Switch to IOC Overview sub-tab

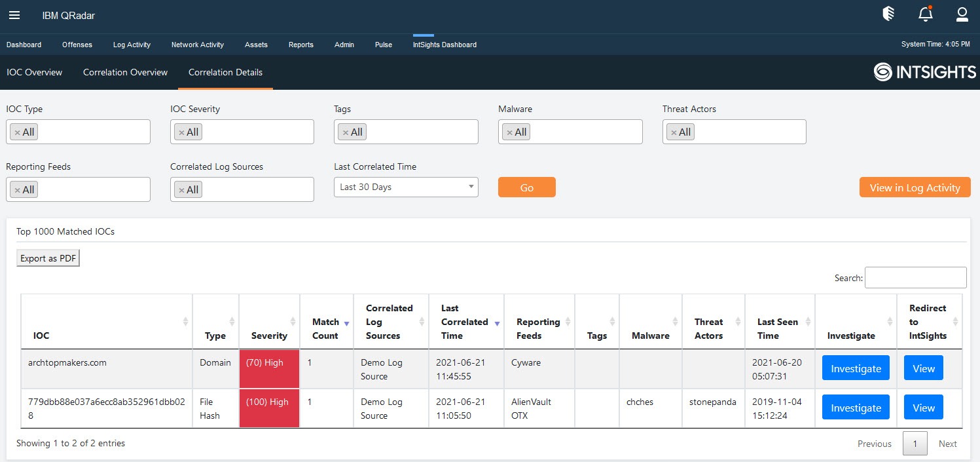point(35,72)
